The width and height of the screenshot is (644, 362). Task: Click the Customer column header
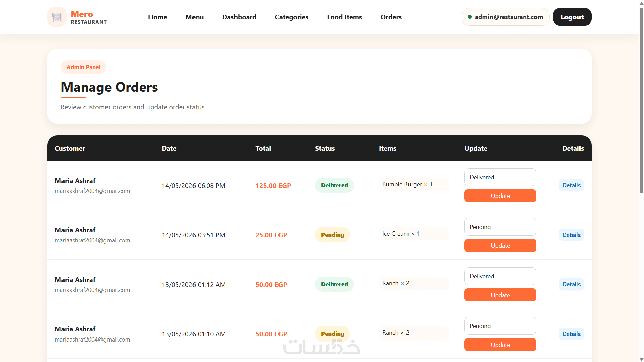pyautogui.click(x=70, y=148)
